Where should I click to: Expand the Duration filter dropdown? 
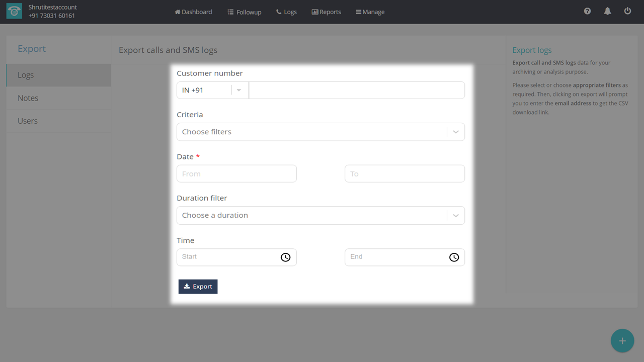tap(455, 215)
